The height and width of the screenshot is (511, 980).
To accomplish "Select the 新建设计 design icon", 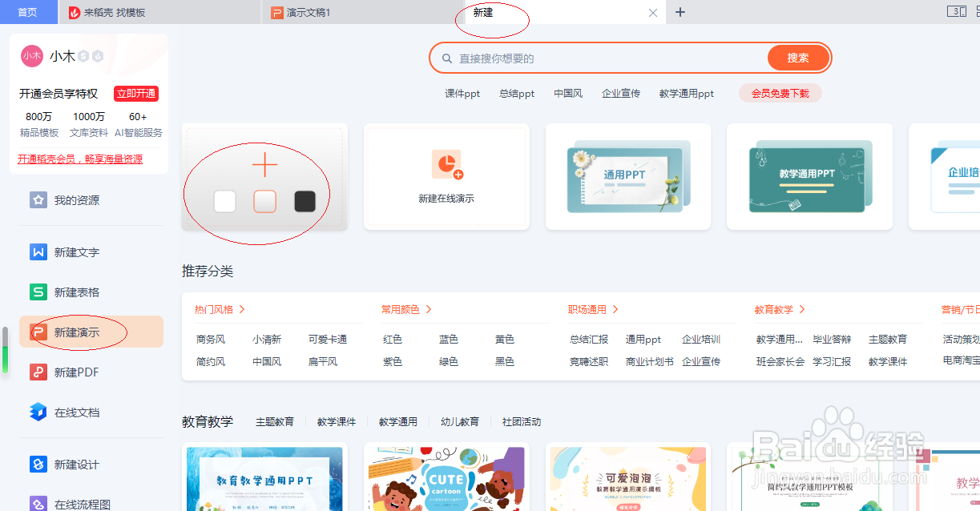I will [38, 464].
